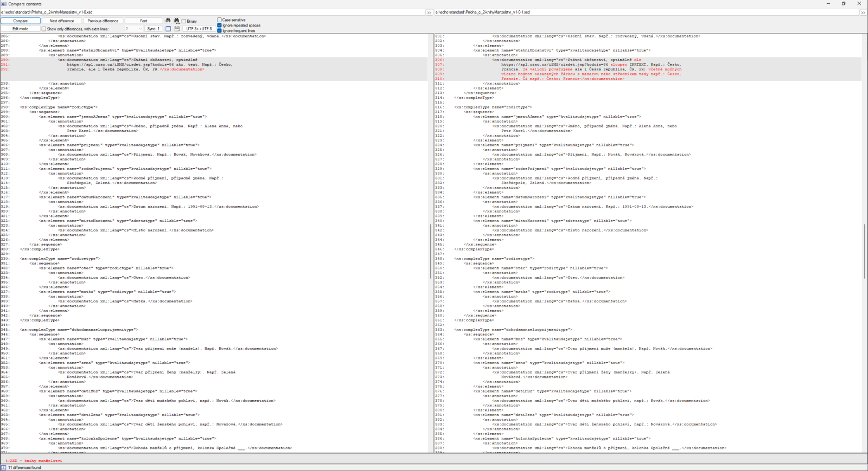Click the binoculars find-next icon

pyautogui.click(x=177, y=21)
